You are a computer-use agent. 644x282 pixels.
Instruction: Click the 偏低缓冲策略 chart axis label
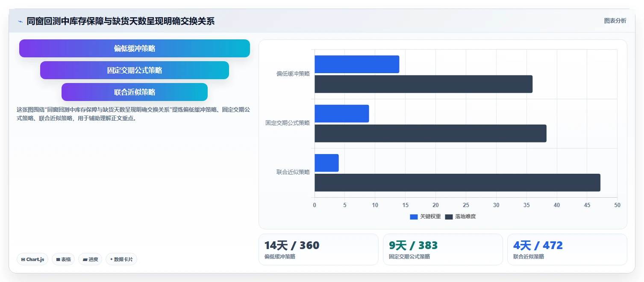pyautogui.click(x=293, y=74)
